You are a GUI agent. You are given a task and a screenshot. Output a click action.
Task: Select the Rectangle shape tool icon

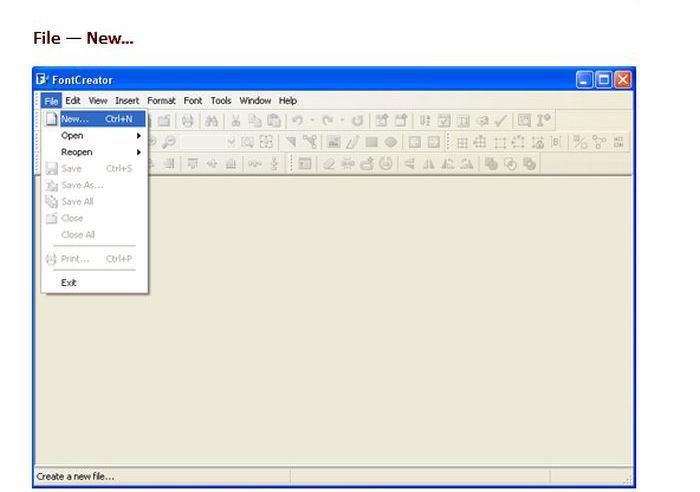(371, 142)
